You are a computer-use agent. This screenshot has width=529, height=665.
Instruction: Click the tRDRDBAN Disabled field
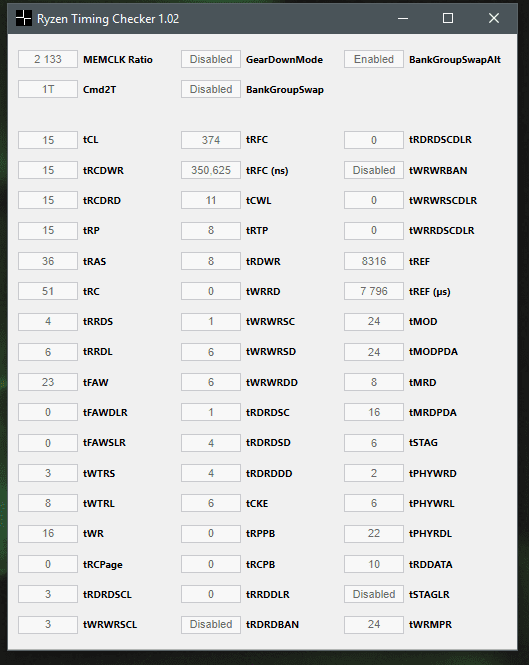211,624
